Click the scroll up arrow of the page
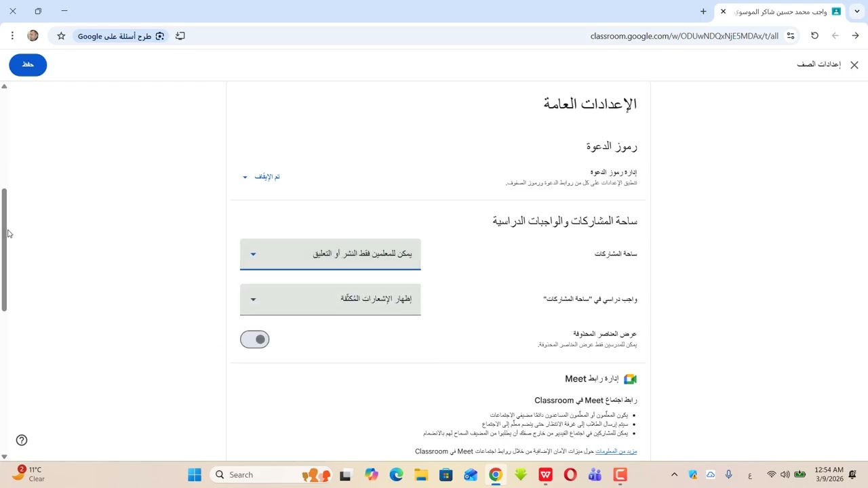This screenshot has width=868, height=488. pyautogui.click(x=4, y=87)
